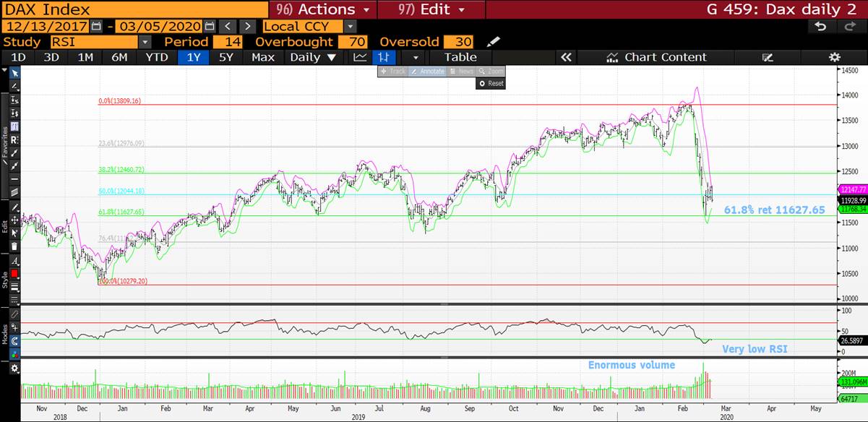Select the text 'A' style tool
Image resolution: width=868 pixels, height=422 pixels.
[14, 261]
